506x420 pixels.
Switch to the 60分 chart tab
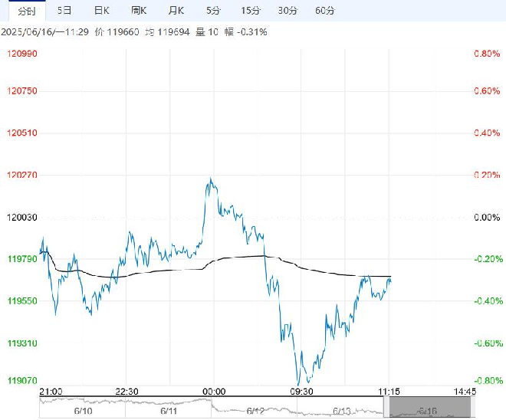coord(325,11)
